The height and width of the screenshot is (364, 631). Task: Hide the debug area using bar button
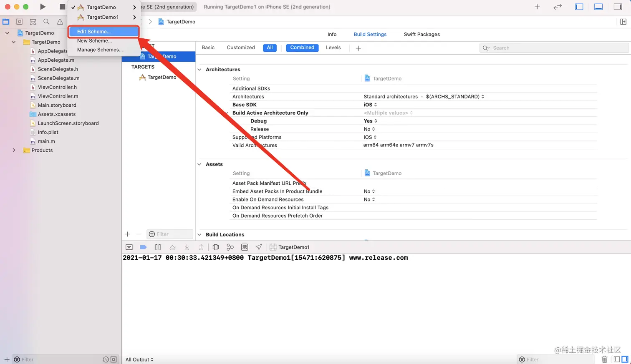[129, 247]
